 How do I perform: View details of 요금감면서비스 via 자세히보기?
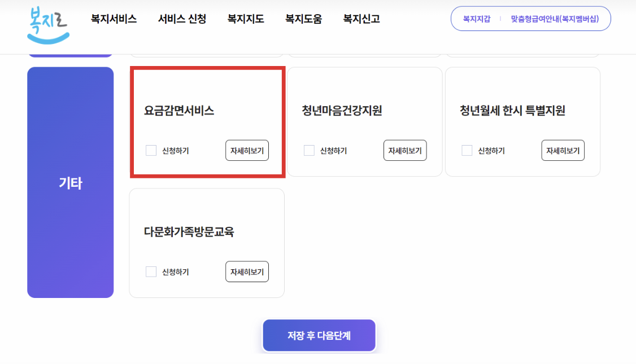(x=247, y=150)
